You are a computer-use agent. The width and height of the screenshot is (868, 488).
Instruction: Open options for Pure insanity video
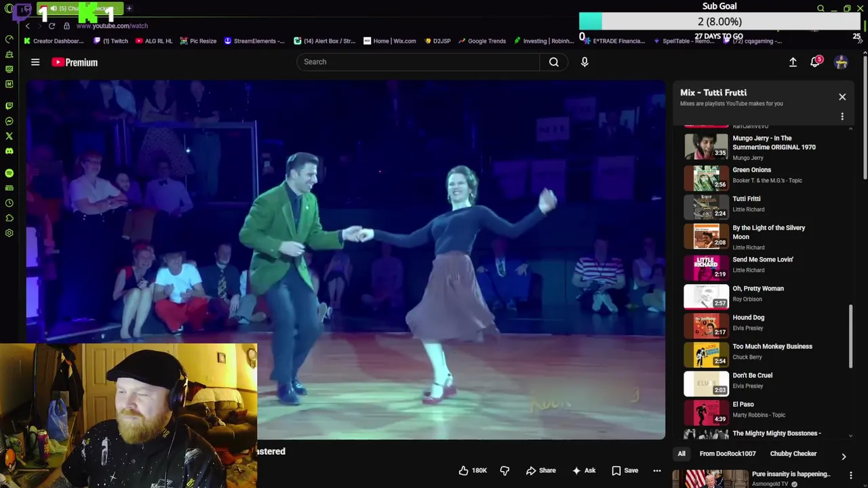pos(850,474)
